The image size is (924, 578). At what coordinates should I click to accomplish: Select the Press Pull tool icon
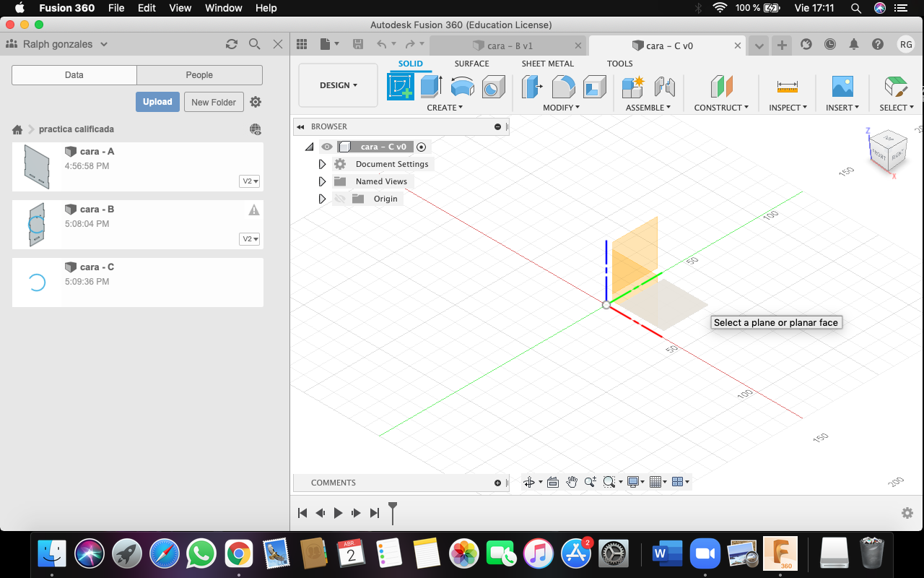(x=532, y=87)
